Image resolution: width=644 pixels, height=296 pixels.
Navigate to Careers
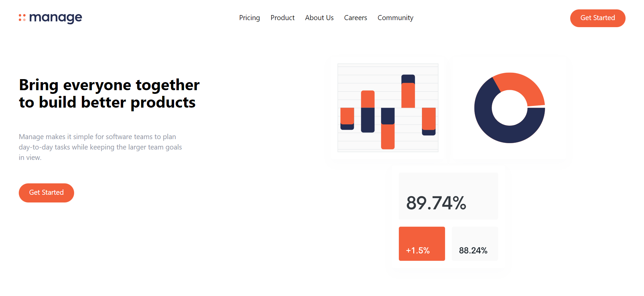coord(355,18)
